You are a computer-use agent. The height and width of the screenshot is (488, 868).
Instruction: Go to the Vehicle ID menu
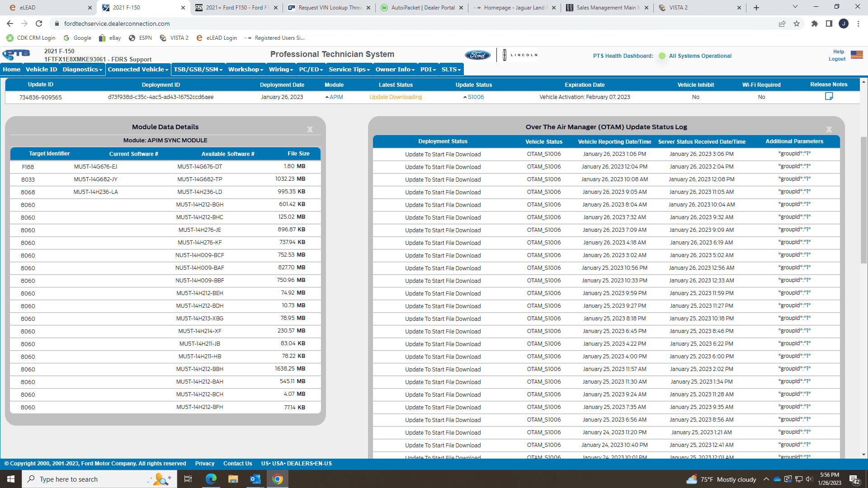point(41,69)
